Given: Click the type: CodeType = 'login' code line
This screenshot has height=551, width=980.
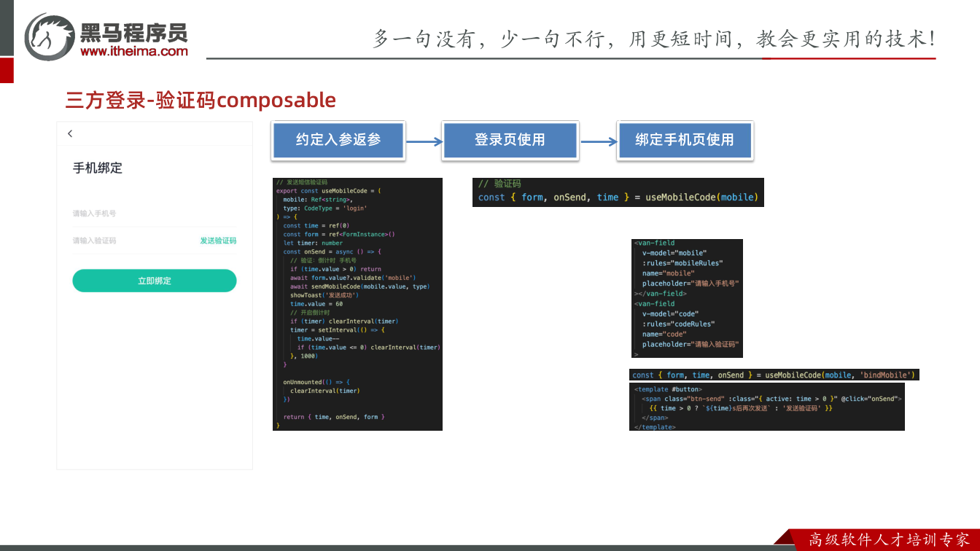Looking at the screenshot, I should click(325, 208).
